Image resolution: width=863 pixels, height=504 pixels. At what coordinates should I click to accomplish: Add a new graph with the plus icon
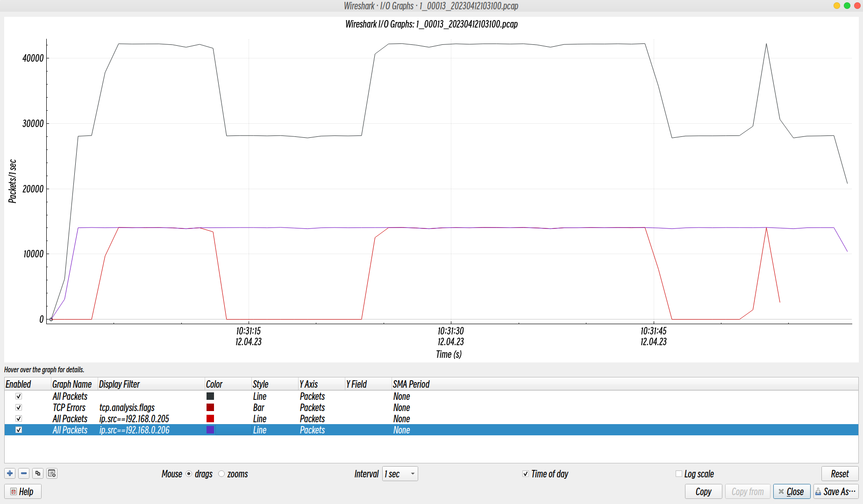click(x=10, y=473)
